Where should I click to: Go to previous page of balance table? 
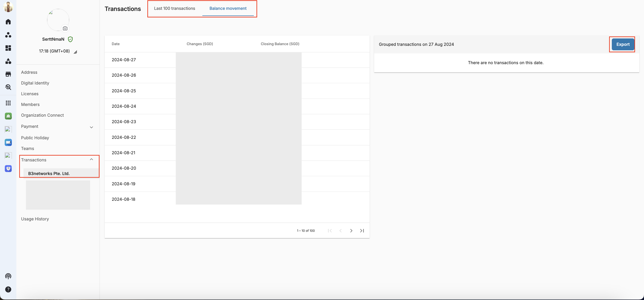click(341, 231)
